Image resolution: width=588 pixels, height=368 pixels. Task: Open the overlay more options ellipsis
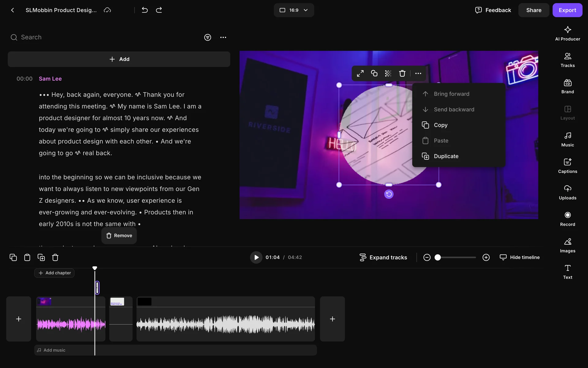click(x=418, y=73)
